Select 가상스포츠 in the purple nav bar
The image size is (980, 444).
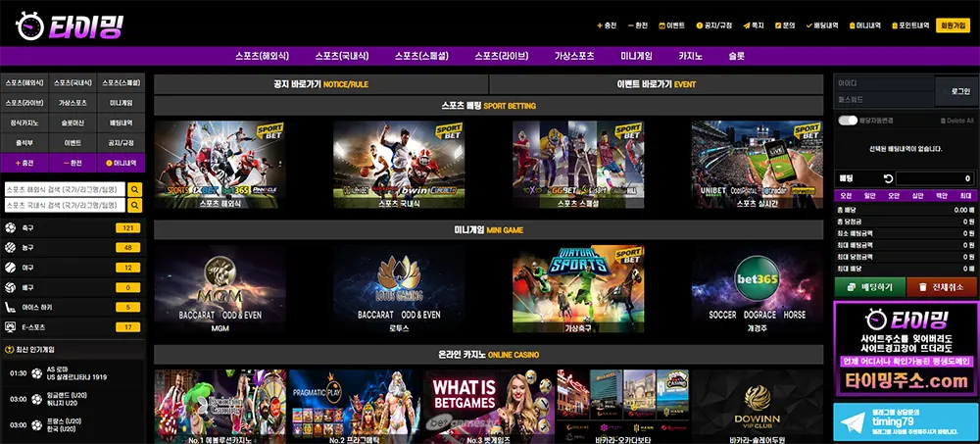(x=574, y=56)
